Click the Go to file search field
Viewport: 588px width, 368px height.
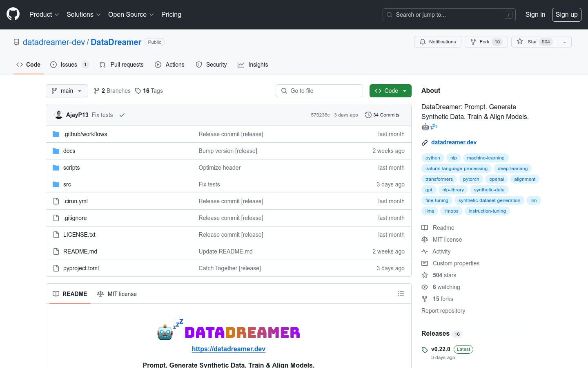coord(319,91)
